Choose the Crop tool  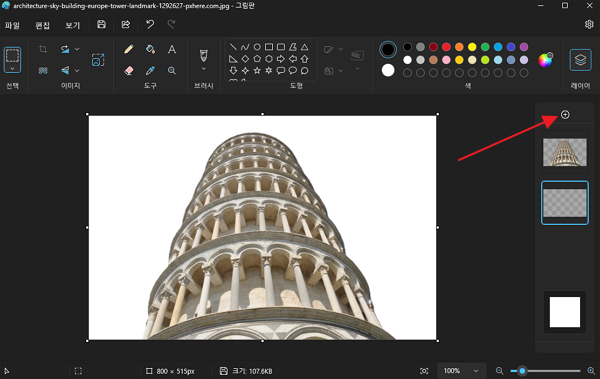[x=43, y=49]
